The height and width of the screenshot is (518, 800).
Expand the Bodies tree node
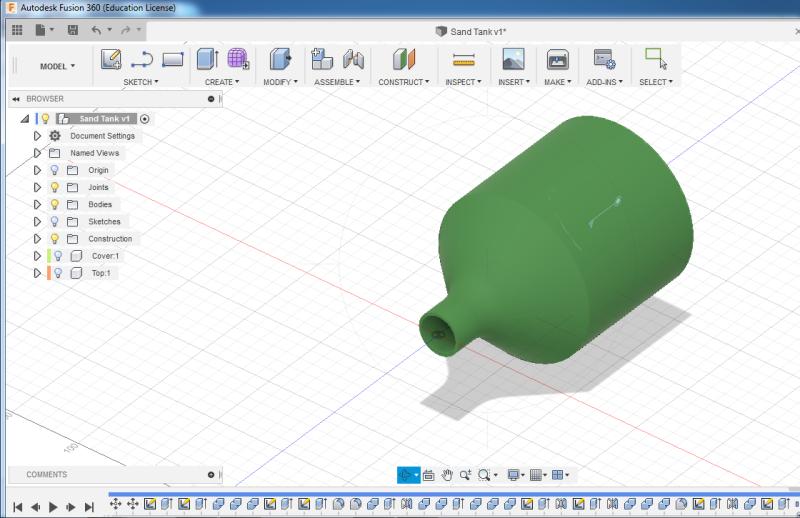tap(37, 204)
